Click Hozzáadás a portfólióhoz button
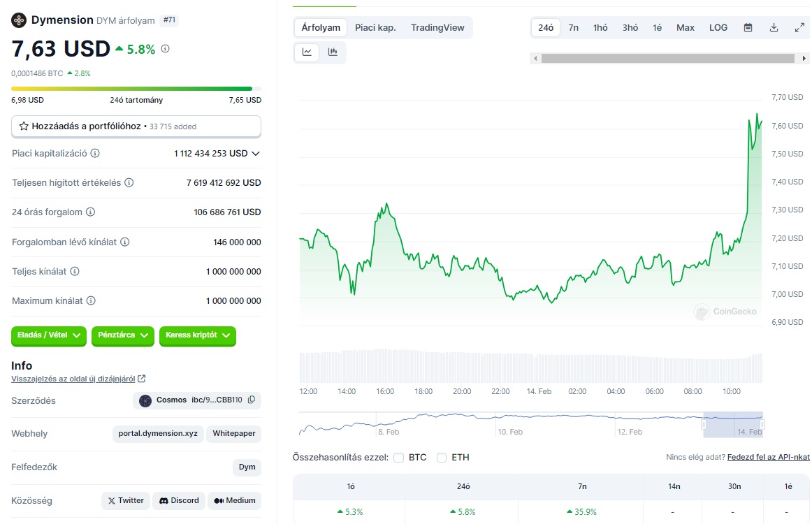 [x=136, y=126]
